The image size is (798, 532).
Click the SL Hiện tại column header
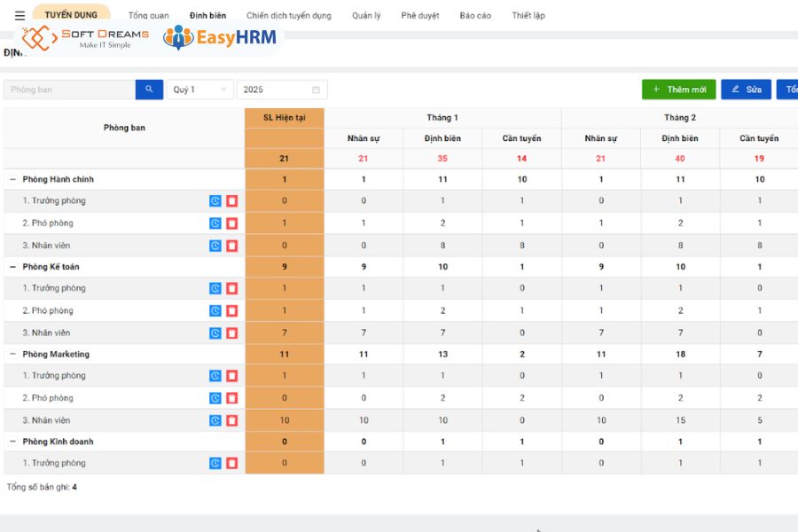tap(285, 118)
